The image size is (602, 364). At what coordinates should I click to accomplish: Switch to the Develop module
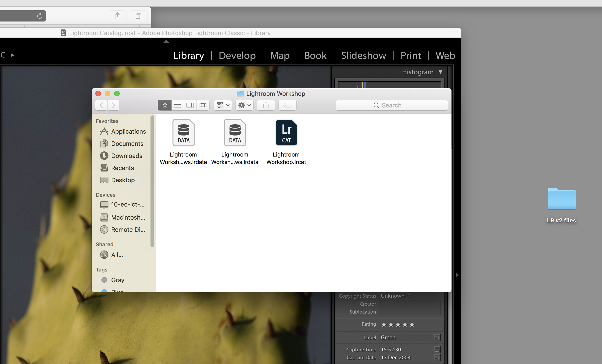coord(237,56)
